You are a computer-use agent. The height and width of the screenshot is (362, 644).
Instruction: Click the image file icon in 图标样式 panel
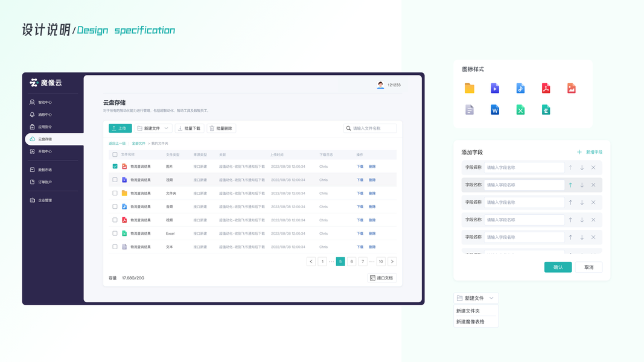tap(572, 88)
